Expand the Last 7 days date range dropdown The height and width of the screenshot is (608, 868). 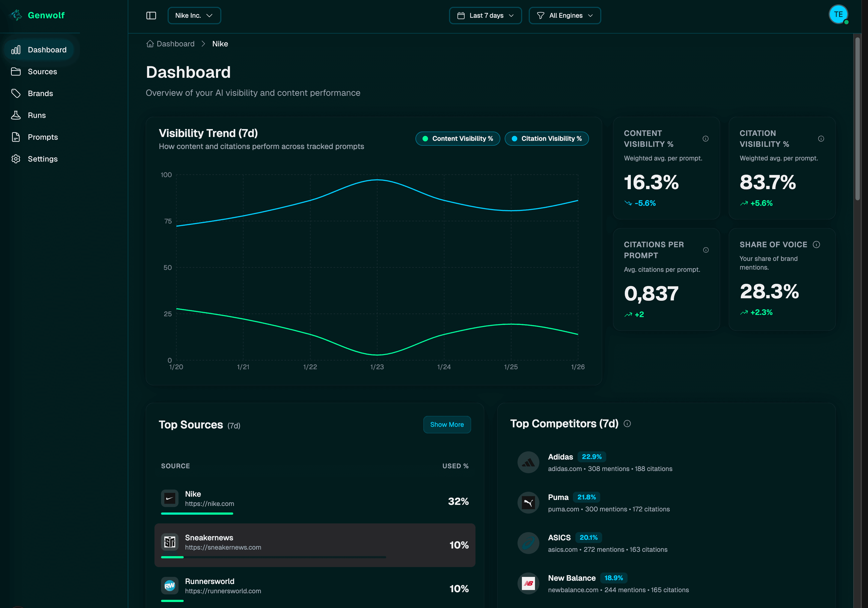485,15
